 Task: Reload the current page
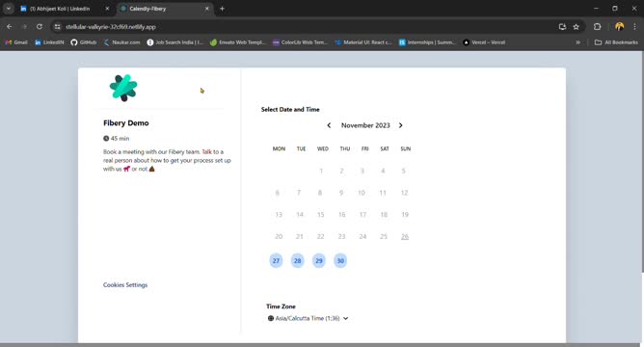click(x=39, y=27)
